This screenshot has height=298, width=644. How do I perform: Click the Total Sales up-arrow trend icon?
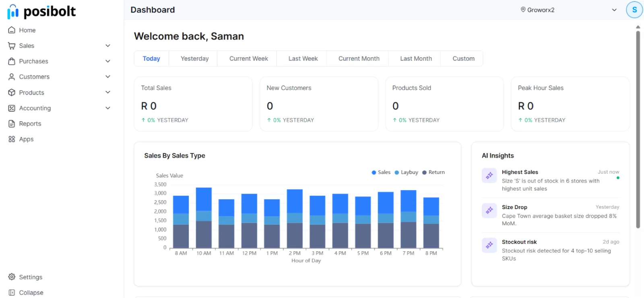coord(143,120)
